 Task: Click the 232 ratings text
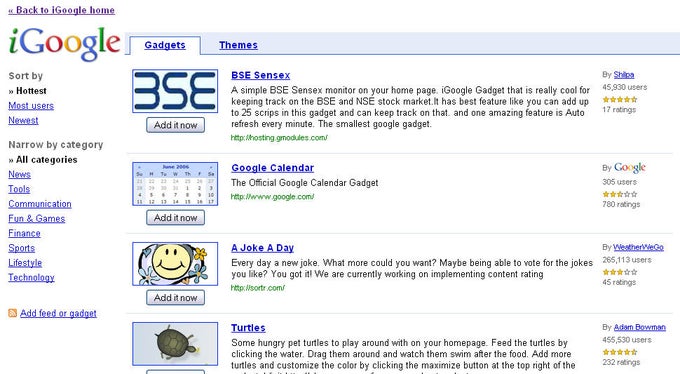(621, 362)
